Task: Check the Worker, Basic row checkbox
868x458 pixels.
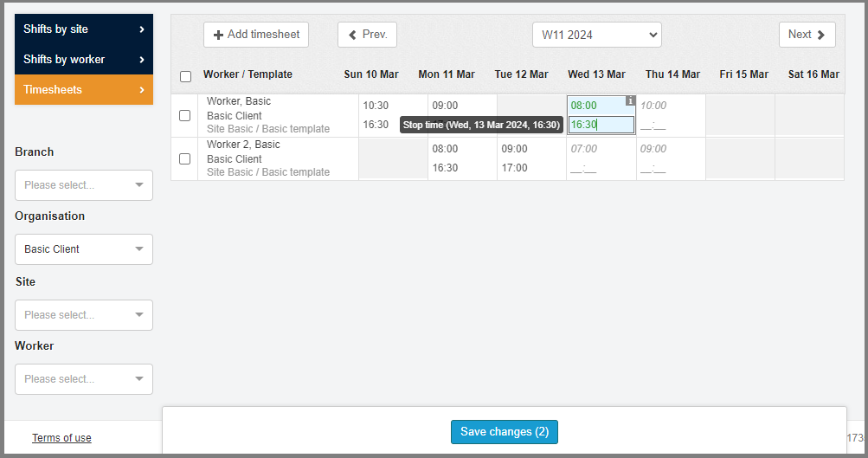Action: [184, 115]
